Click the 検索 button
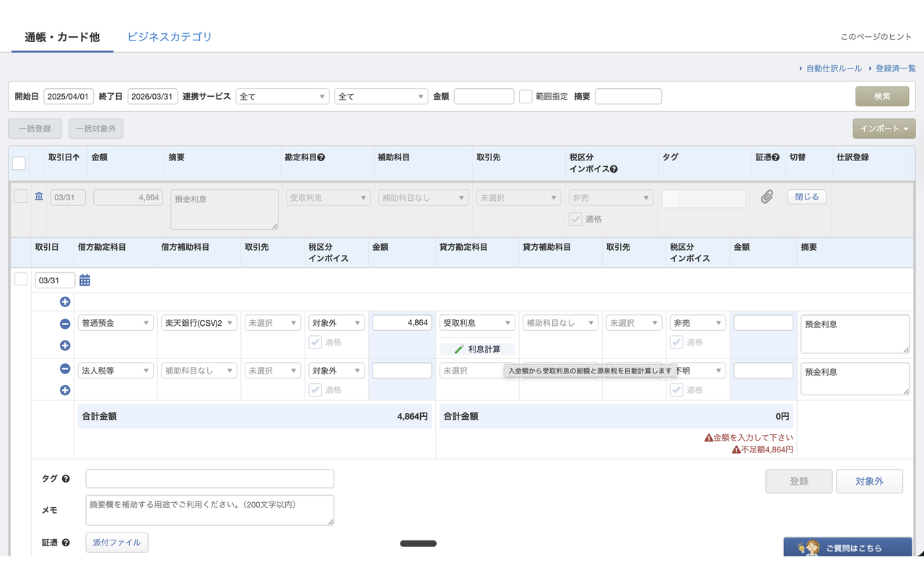The image size is (924, 578). [882, 96]
